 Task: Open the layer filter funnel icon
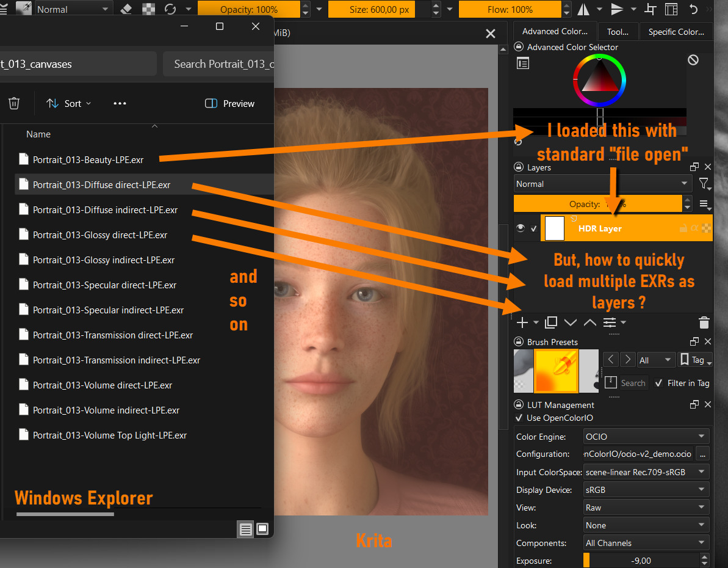[x=704, y=183]
